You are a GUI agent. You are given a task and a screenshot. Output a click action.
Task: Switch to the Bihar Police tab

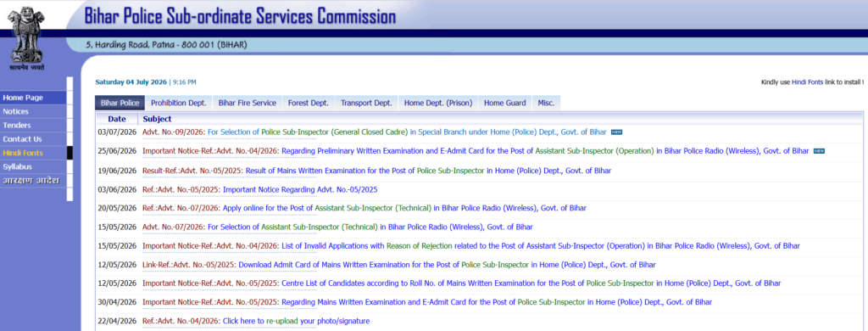120,103
